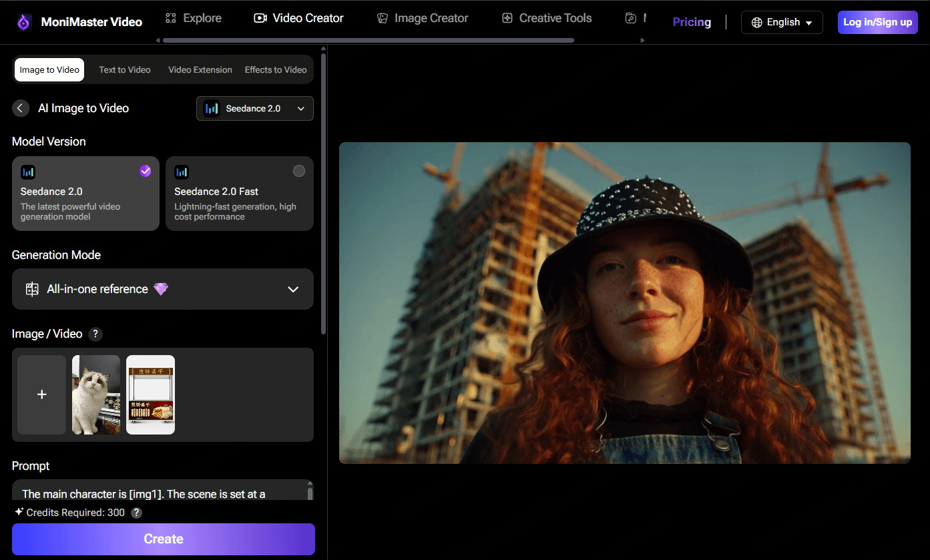The width and height of the screenshot is (930, 560).
Task: Click the plus icon to add an image
Action: click(41, 394)
